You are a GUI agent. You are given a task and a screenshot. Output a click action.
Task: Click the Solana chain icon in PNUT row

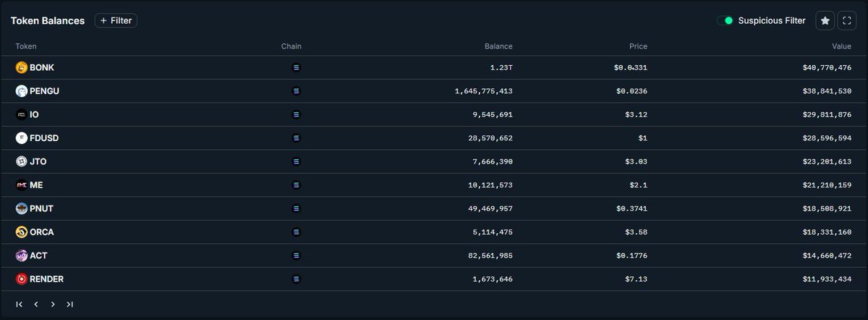(295, 209)
